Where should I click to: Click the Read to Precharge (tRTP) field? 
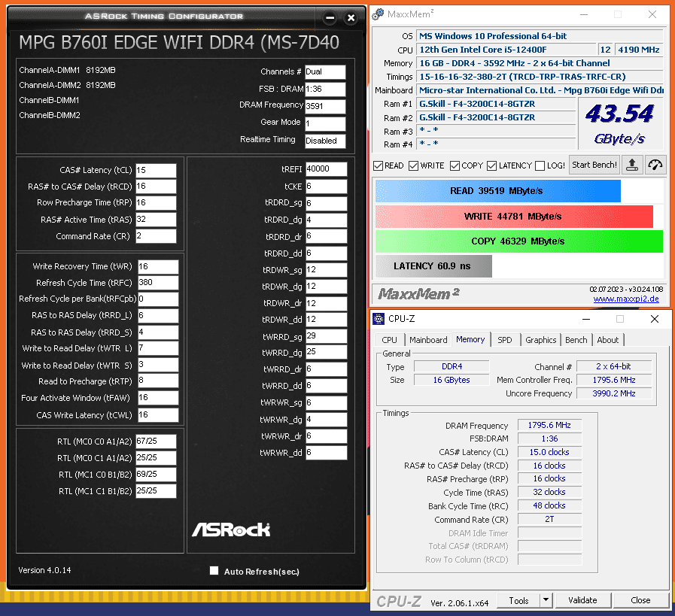click(158, 381)
